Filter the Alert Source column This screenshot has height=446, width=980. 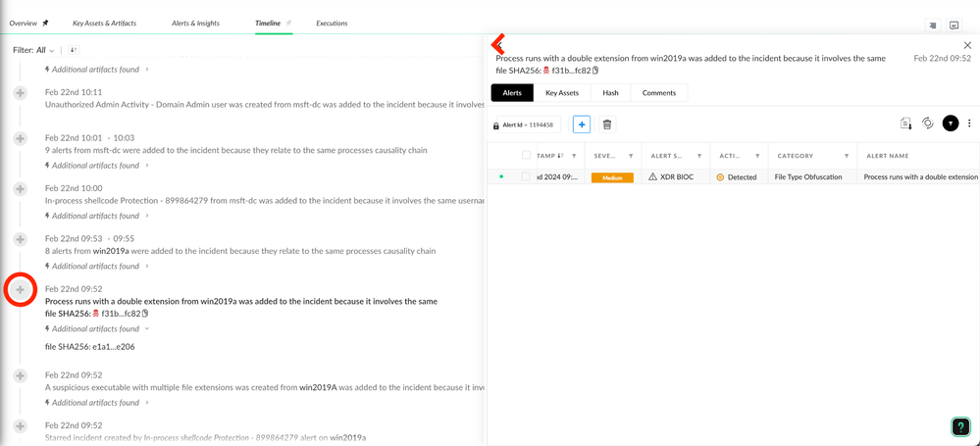point(699,156)
